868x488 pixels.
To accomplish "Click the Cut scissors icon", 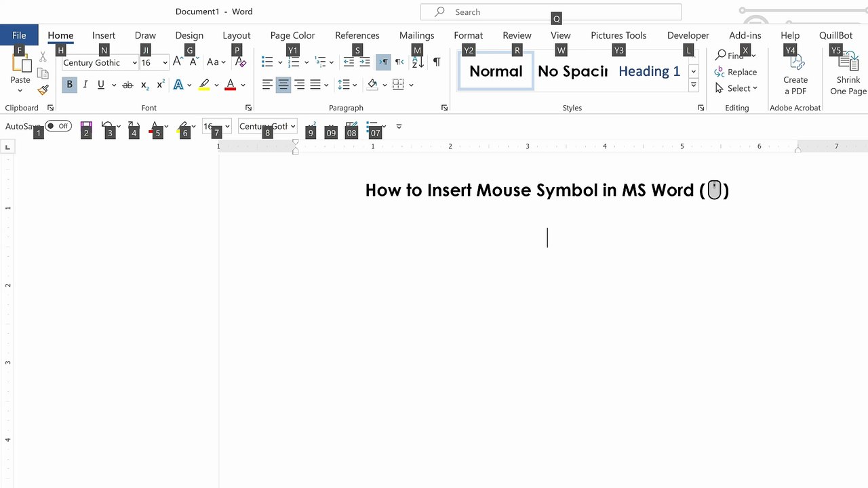I will point(43,58).
